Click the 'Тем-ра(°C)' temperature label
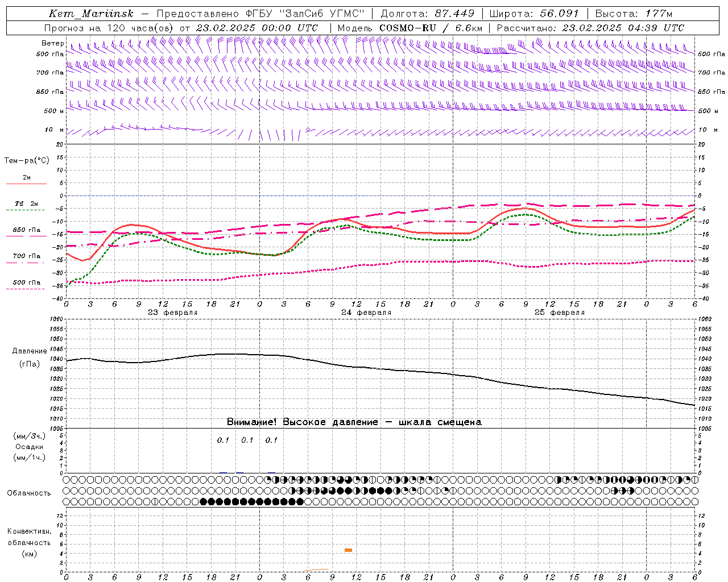Image resolution: width=728 pixels, height=582 pixels. pos(27,161)
